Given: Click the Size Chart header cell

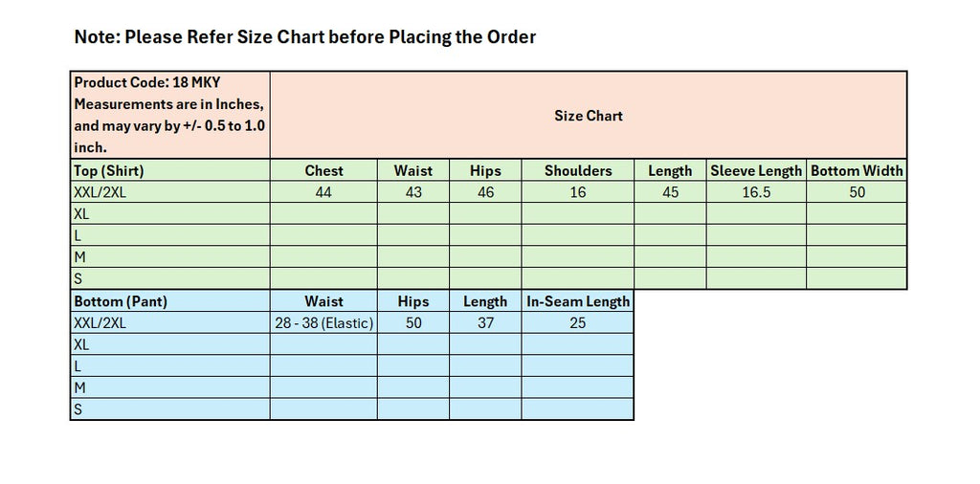Looking at the screenshot, I should pyautogui.click(x=588, y=116).
